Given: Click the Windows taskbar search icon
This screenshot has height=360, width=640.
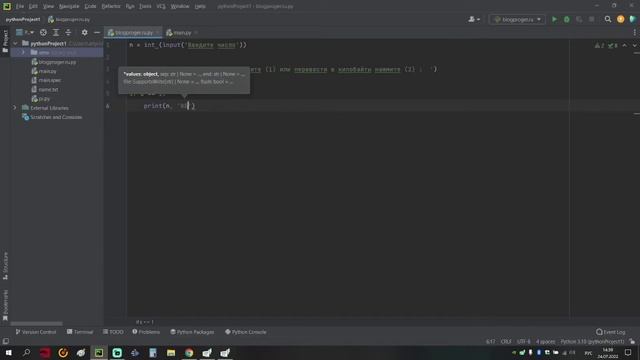Looking at the screenshot, I should coord(27,353).
